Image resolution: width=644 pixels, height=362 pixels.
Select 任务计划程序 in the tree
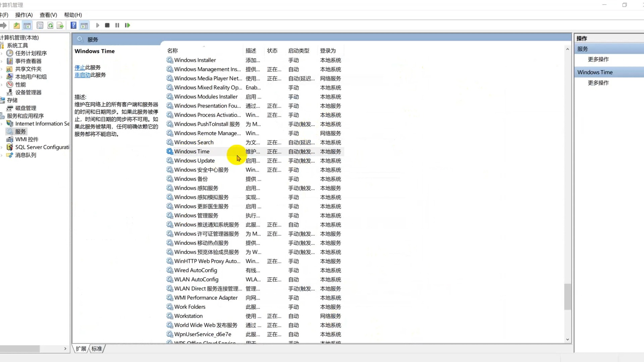tap(31, 53)
